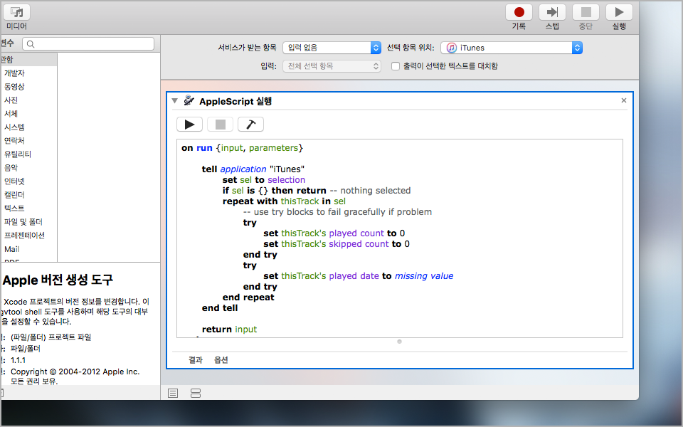Open the disabled '전체 선택 항목' dropdown
Screen dimensions: 683x427
pyautogui.click(x=332, y=66)
